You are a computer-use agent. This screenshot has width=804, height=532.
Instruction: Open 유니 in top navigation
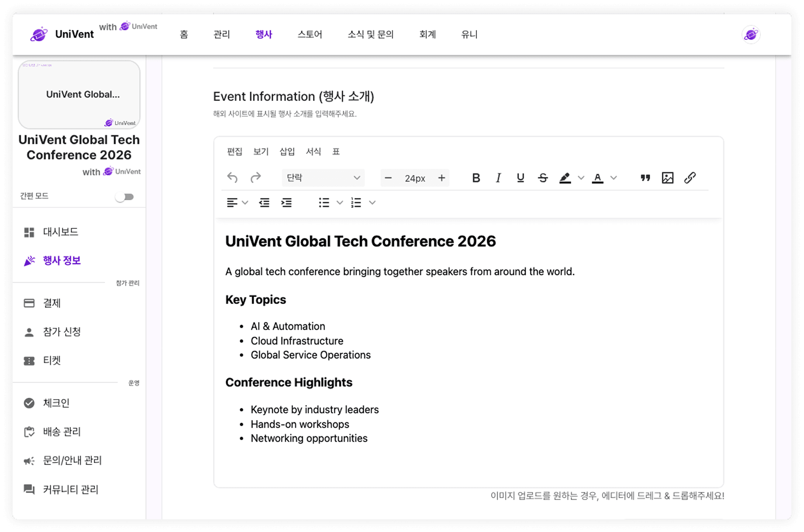pyautogui.click(x=469, y=34)
